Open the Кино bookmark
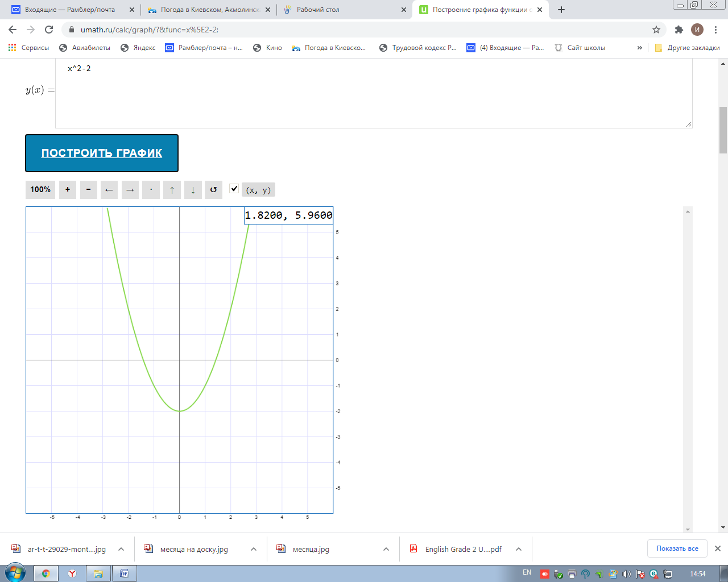This screenshot has width=728, height=582. pyautogui.click(x=267, y=48)
